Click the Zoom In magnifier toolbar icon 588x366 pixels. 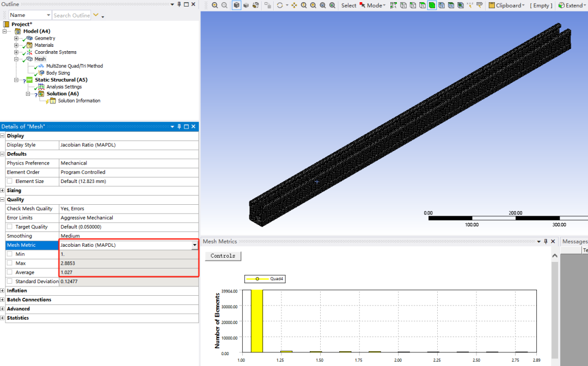(x=215, y=5)
